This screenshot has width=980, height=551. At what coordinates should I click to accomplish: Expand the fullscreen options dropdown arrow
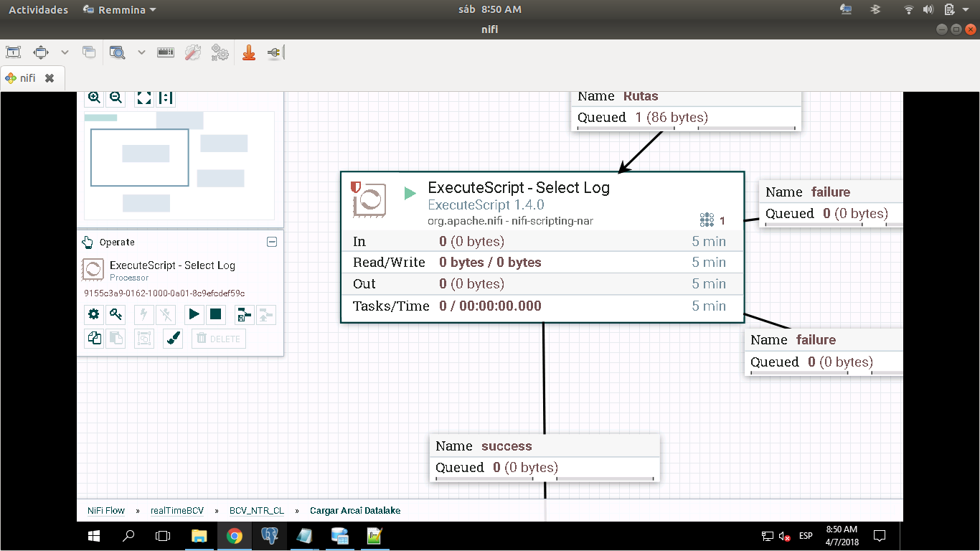click(x=65, y=52)
